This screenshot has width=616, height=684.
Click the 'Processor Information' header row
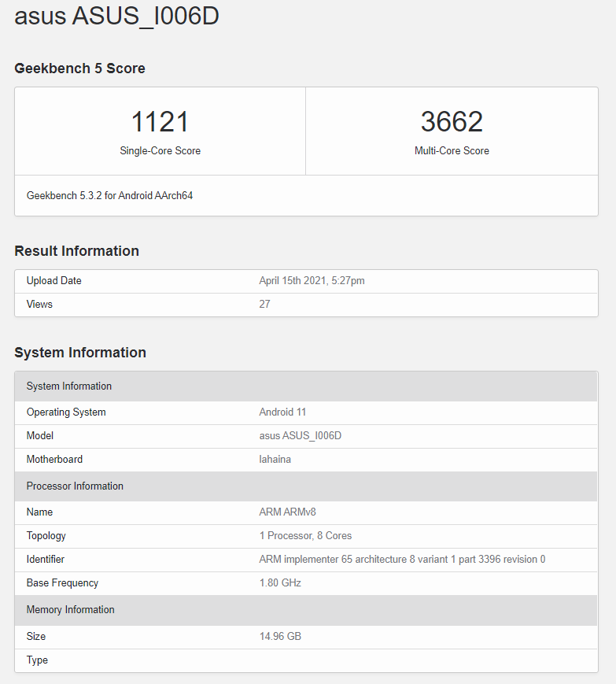click(x=305, y=486)
